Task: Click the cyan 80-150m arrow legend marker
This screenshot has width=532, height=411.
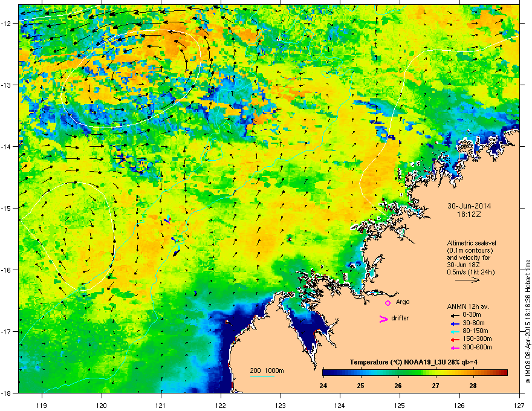Action: point(455,331)
